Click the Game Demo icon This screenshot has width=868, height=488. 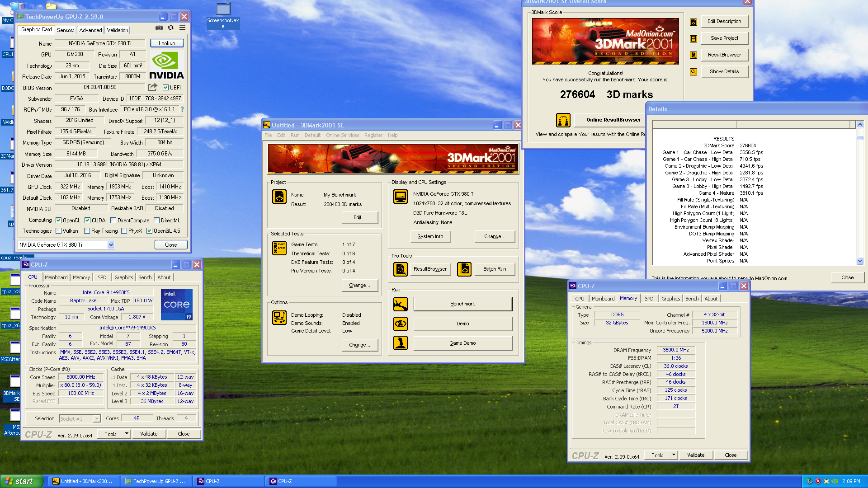[400, 343]
